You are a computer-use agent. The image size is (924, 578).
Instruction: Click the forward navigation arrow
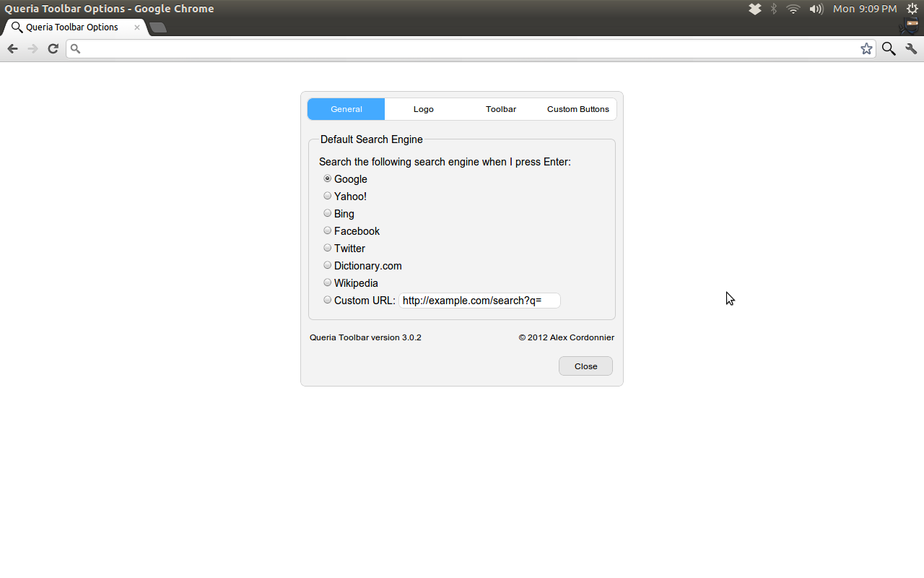click(32, 48)
